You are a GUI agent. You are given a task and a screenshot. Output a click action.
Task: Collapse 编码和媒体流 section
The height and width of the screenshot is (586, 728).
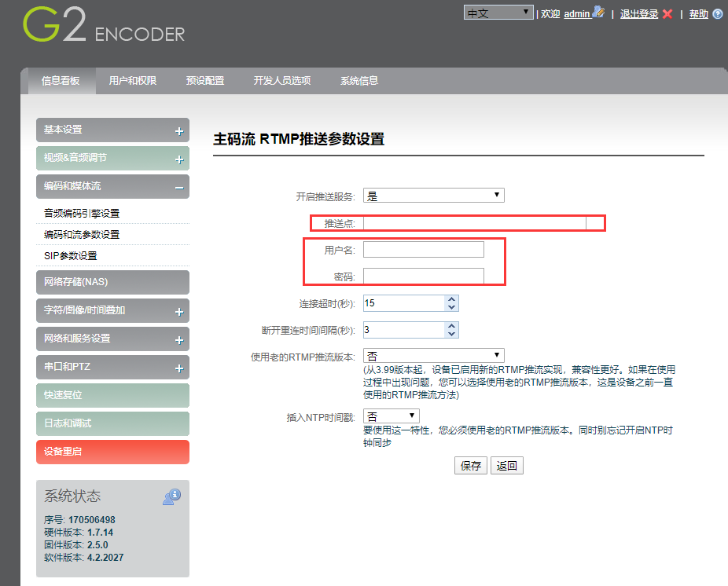[179, 188]
